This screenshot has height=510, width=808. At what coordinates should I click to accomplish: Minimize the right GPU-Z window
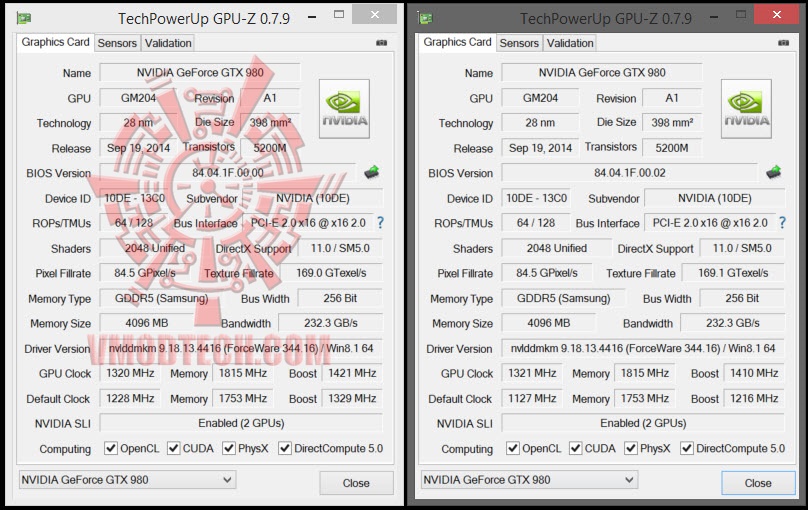pyautogui.click(x=714, y=16)
